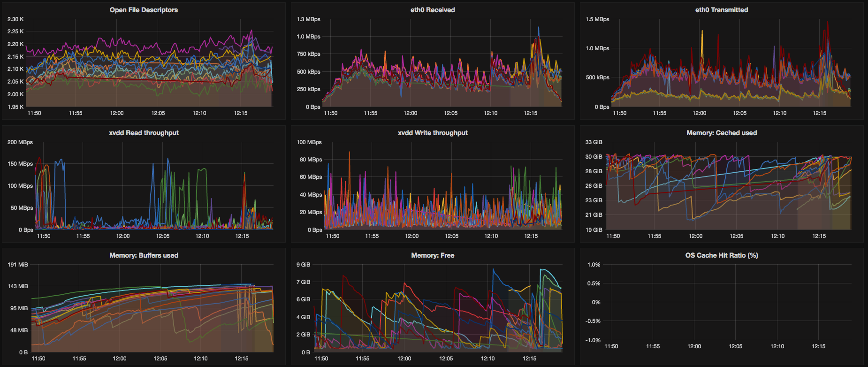
Task: Click the 80 MBps axis label
Action: pyautogui.click(x=311, y=160)
